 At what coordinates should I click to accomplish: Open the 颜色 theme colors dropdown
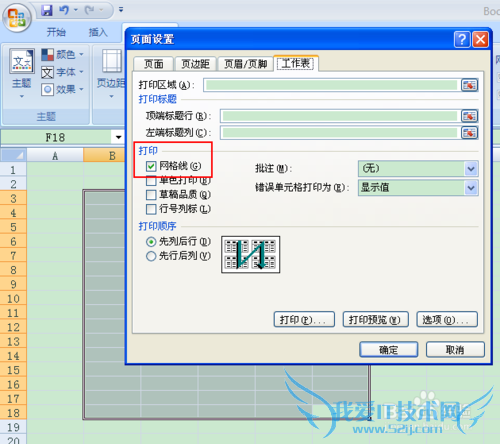pos(62,54)
